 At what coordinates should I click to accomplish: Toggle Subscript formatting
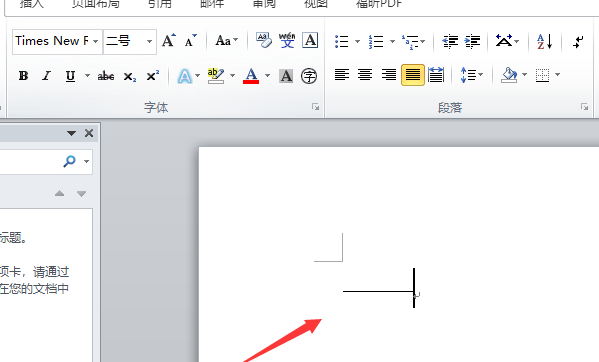130,76
